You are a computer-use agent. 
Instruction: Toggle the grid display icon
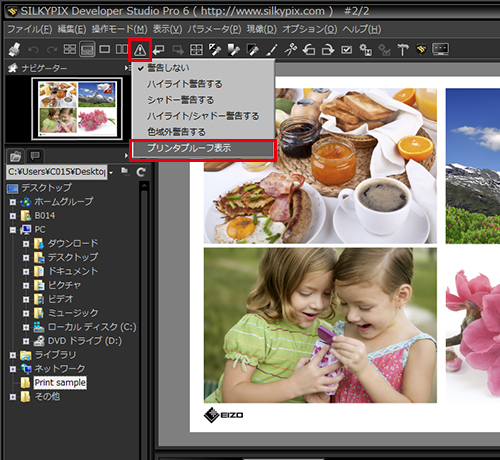point(196,50)
